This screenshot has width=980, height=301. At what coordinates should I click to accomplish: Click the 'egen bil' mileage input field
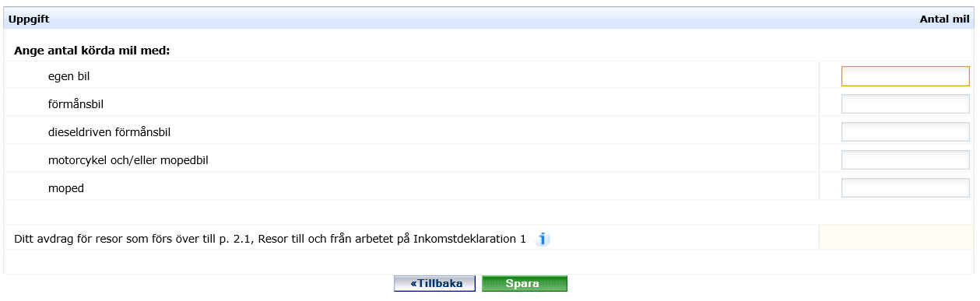[905, 76]
